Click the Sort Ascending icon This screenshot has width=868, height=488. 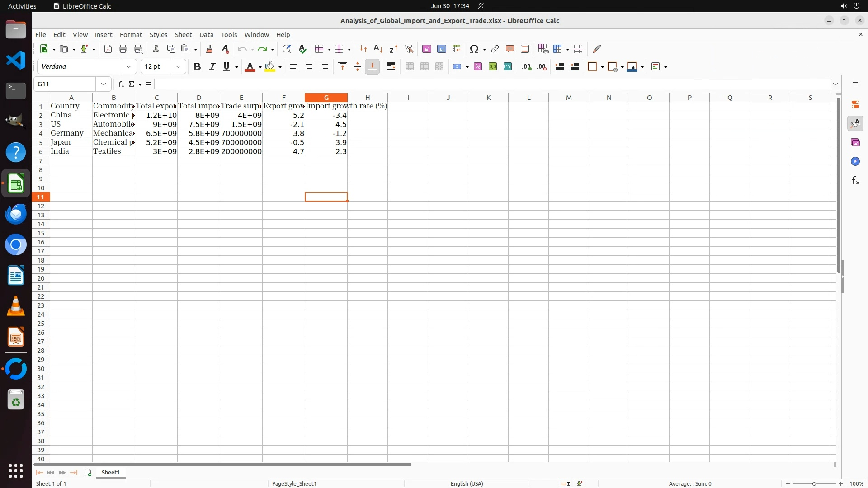coord(378,49)
